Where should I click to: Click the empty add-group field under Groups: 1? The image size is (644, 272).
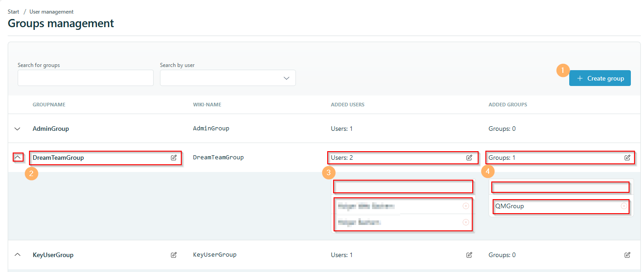[560, 187]
